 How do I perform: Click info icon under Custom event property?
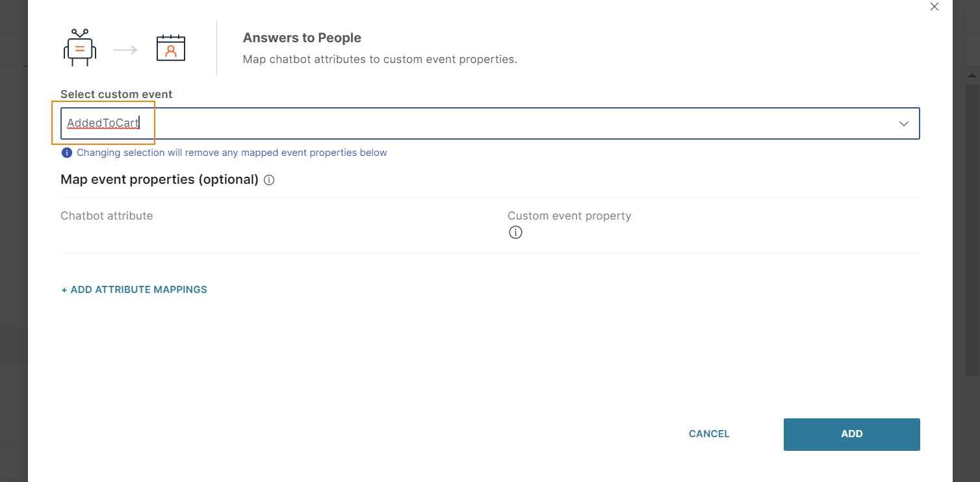click(515, 233)
